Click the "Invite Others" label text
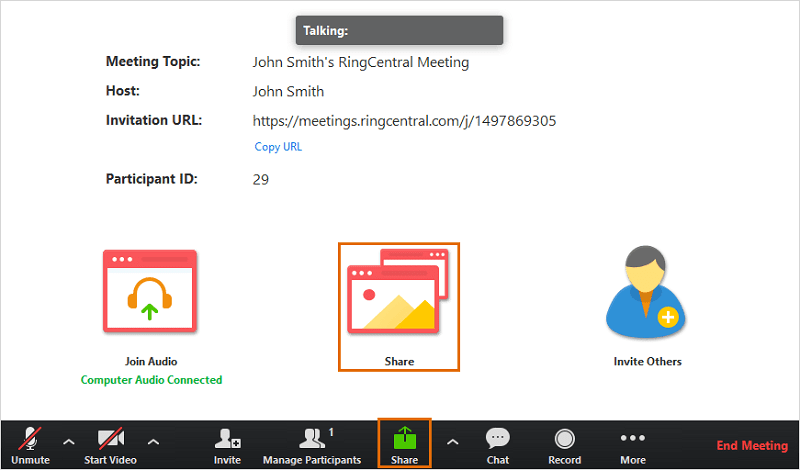Viewport: 800px width, 470px height. coord(647,361)
